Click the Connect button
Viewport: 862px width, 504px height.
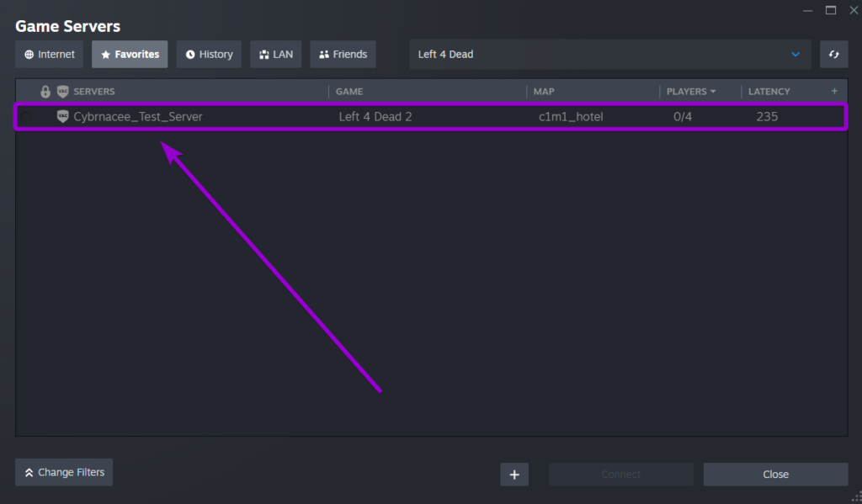tap(620, 474)
